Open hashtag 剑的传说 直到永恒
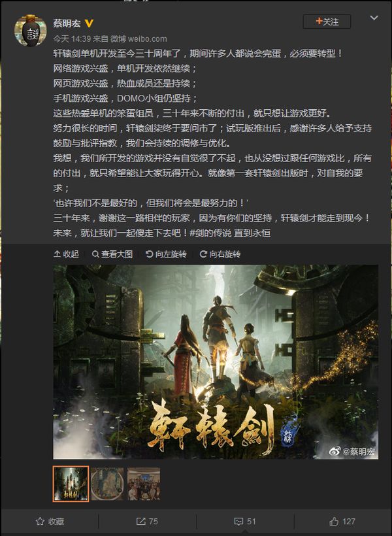 pyautogui.click(x=230, y=233)
